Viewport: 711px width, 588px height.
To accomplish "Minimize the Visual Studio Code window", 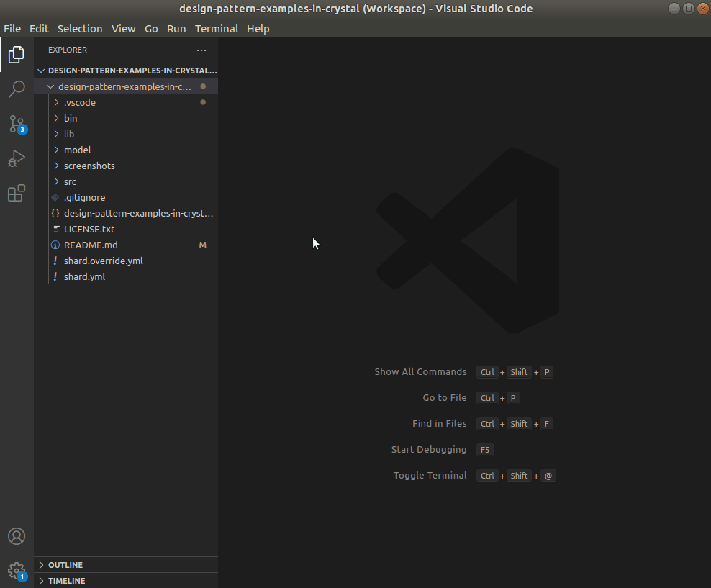I will [674, 9].
